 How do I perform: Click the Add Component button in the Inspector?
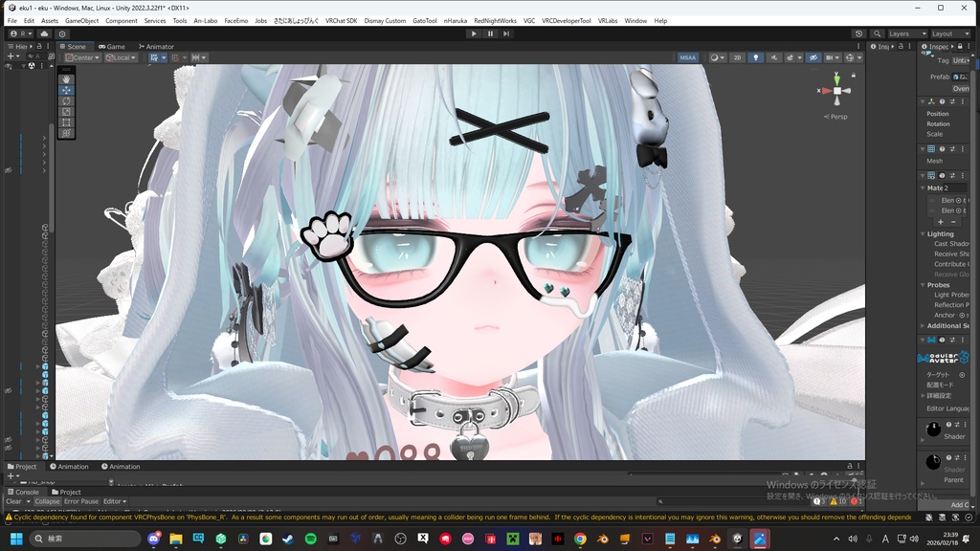[x=962, y=504]
